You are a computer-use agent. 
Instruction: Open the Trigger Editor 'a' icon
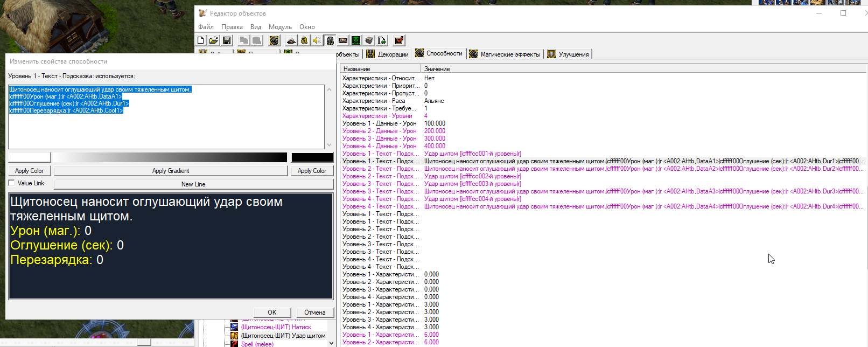[x=304, y=40]
